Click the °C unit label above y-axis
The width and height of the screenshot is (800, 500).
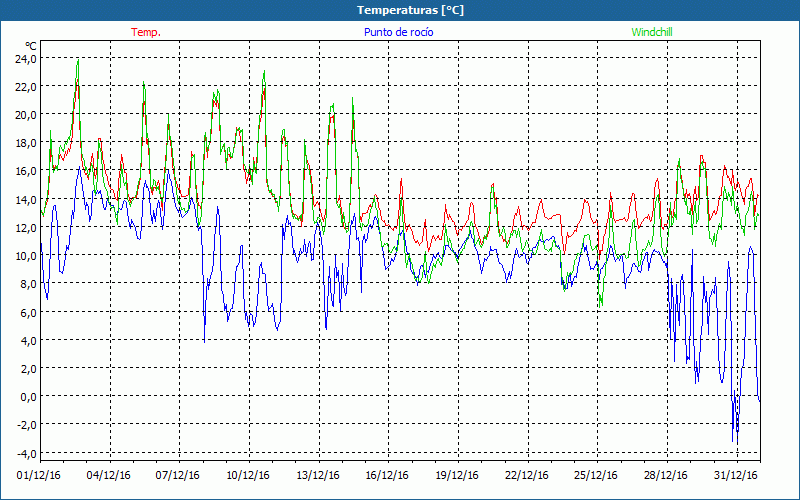(30, 46)
